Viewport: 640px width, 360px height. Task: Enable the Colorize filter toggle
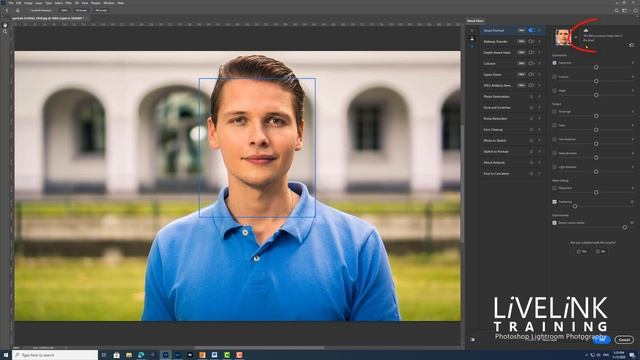pyautogui.click(x=531, y=64)
